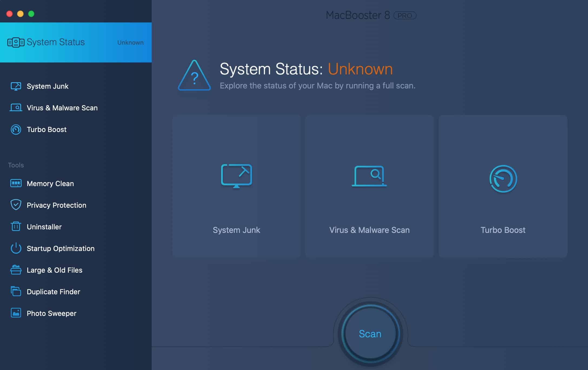Select the Startup Optimization power icon

[x=16, y=248]
